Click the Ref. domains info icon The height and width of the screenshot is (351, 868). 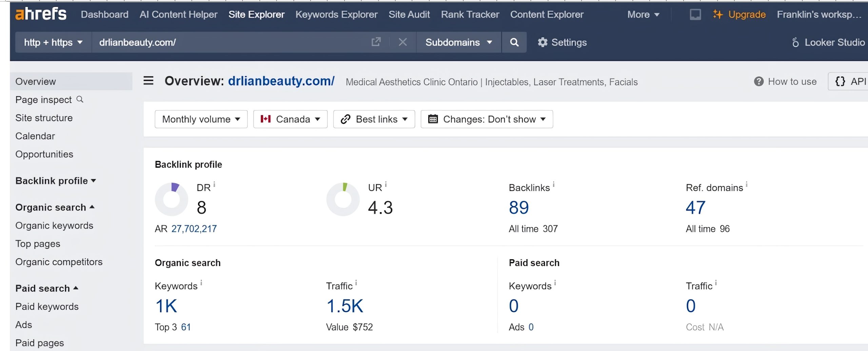click(x=747, y=185)
